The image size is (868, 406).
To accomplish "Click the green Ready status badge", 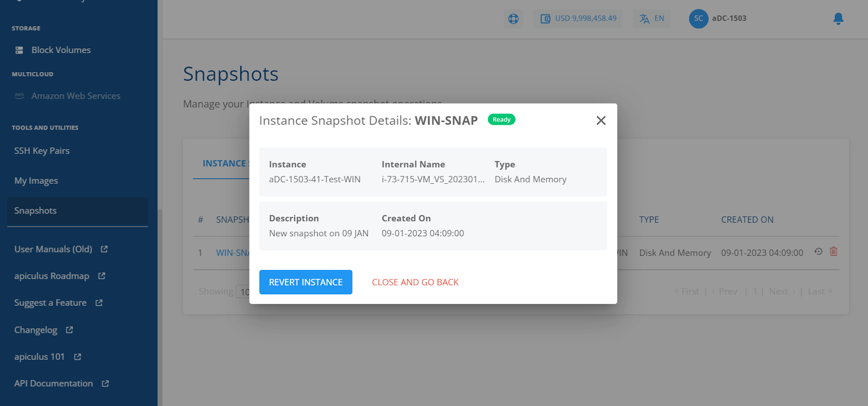I will point(502,120).
